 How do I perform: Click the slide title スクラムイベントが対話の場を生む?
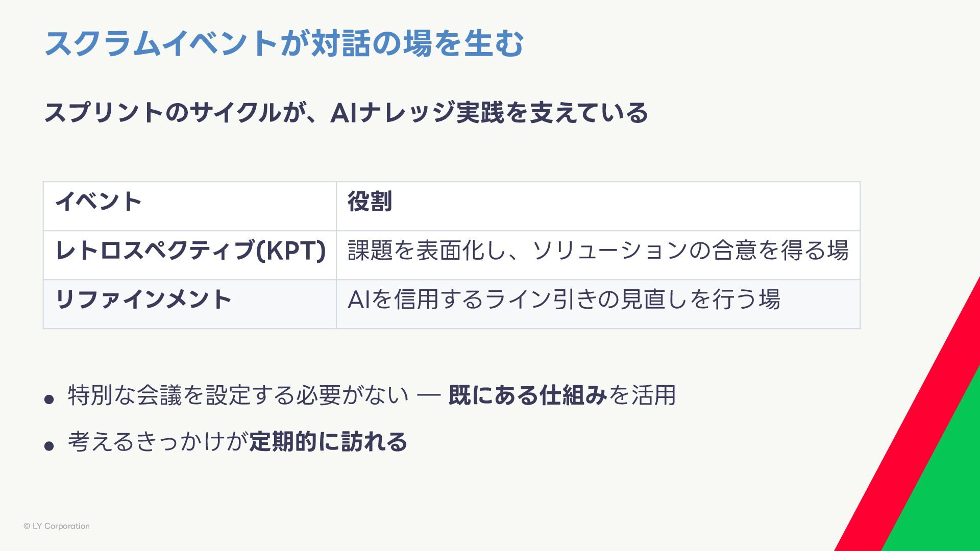[x=284, y=43]
